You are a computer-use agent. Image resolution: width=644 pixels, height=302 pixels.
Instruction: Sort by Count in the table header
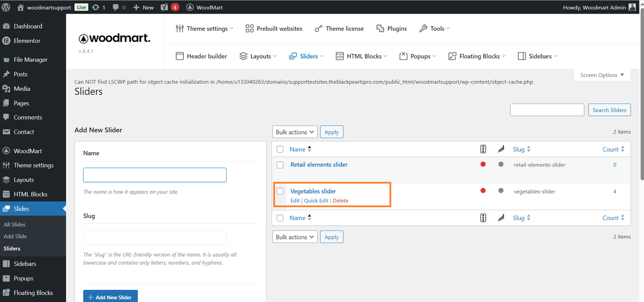613,149
